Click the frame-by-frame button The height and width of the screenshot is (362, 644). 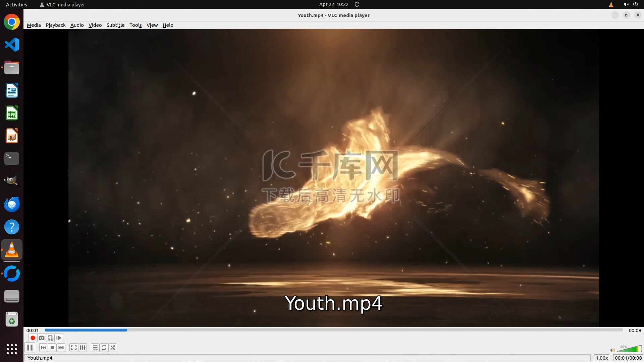point(59,338)
